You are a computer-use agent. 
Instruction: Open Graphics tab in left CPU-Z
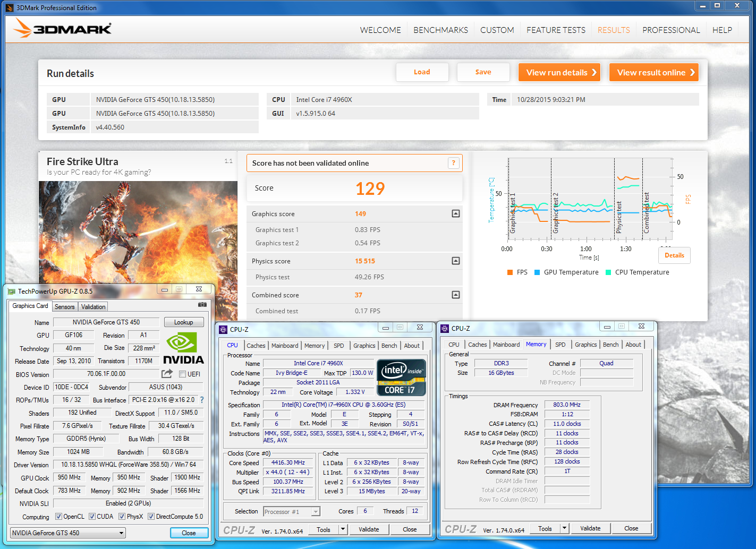coord(364,346)
